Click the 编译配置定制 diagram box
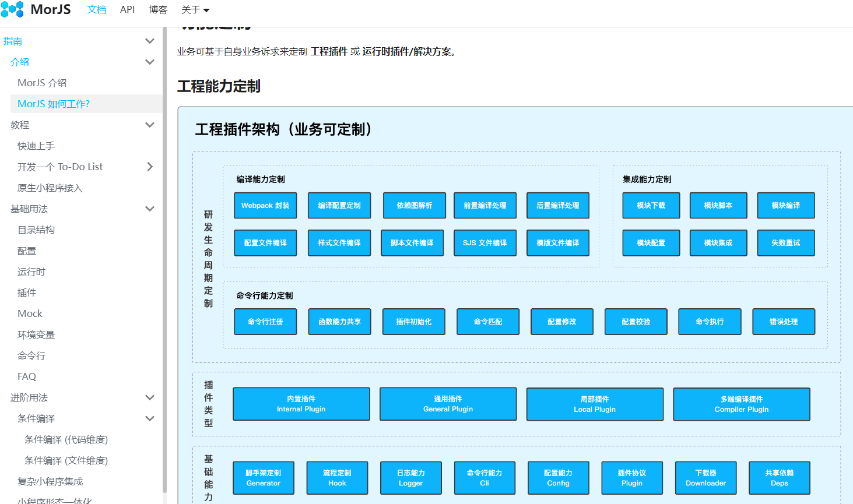Viewport: 853px width, 504px height. (339, 206)
